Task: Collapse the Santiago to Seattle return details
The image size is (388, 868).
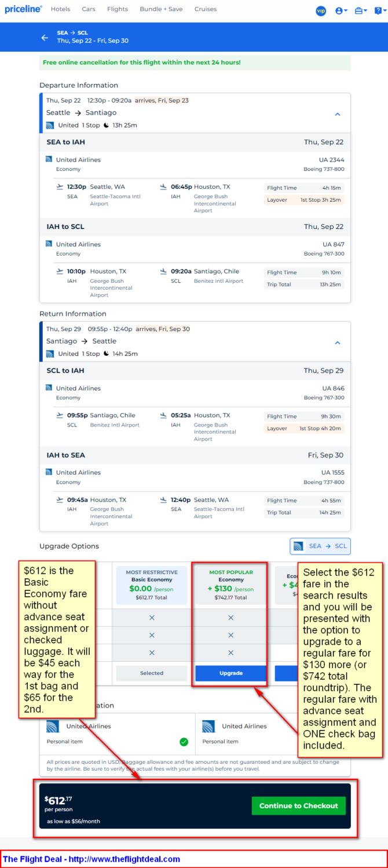Action: click(338, 342)
